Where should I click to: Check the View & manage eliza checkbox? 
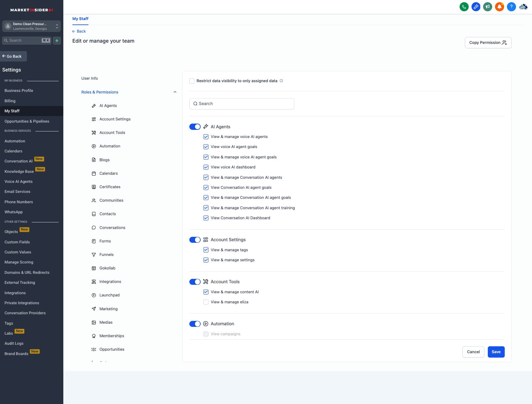206,302
